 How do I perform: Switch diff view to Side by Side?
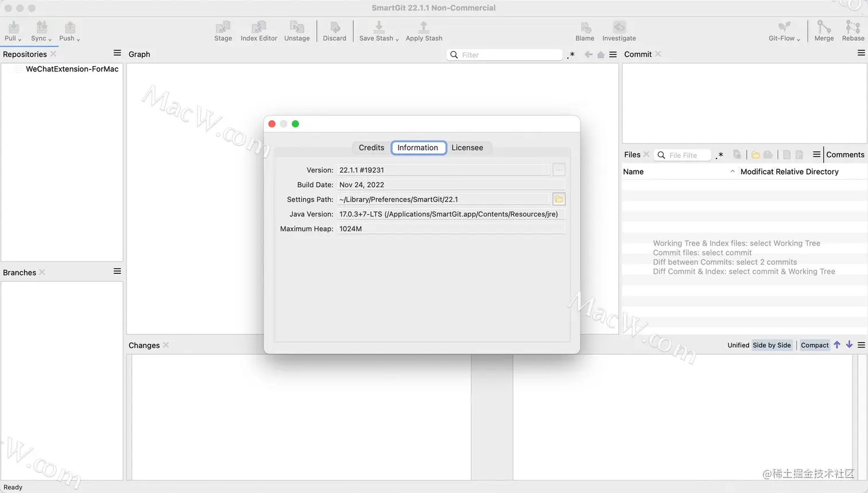(x=772, y=345)
